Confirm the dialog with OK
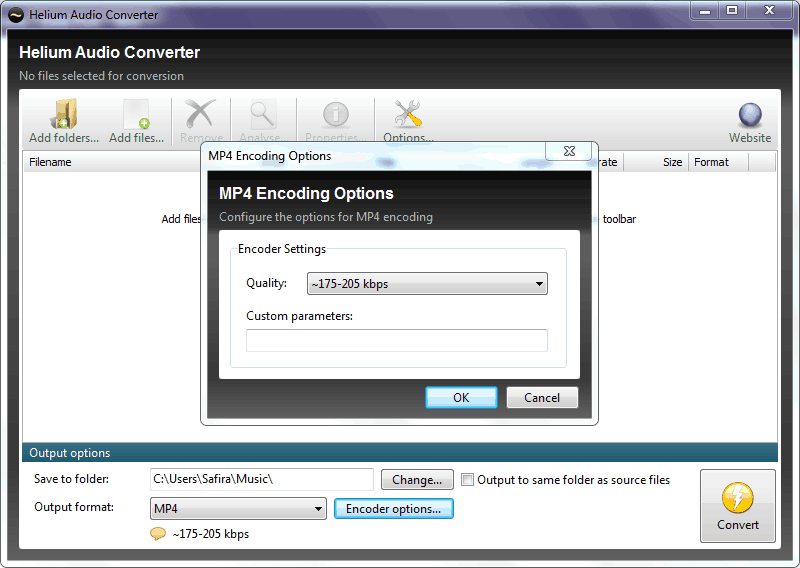Image resolution: width=800 pixels, height=568 pixels. coord(461,398)
